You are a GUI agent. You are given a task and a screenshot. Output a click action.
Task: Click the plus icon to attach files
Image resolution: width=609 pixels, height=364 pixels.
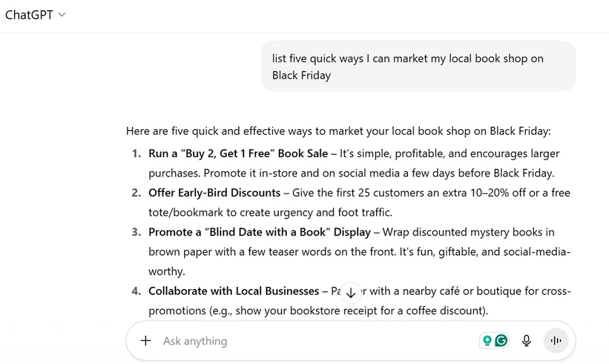pos(145,341)
